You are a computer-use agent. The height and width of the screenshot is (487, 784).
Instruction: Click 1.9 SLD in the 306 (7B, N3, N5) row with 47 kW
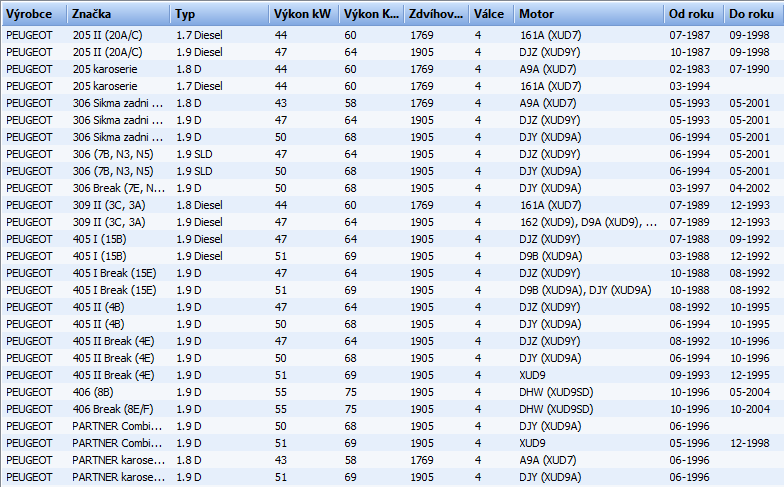pyautogui.click(x=194, y=154)
